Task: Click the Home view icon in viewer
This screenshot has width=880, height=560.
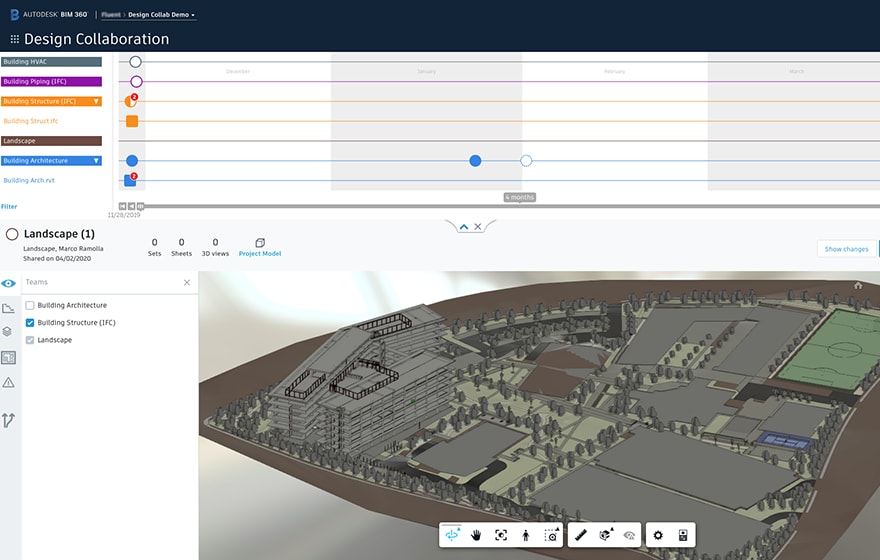Action: [858, 286]
